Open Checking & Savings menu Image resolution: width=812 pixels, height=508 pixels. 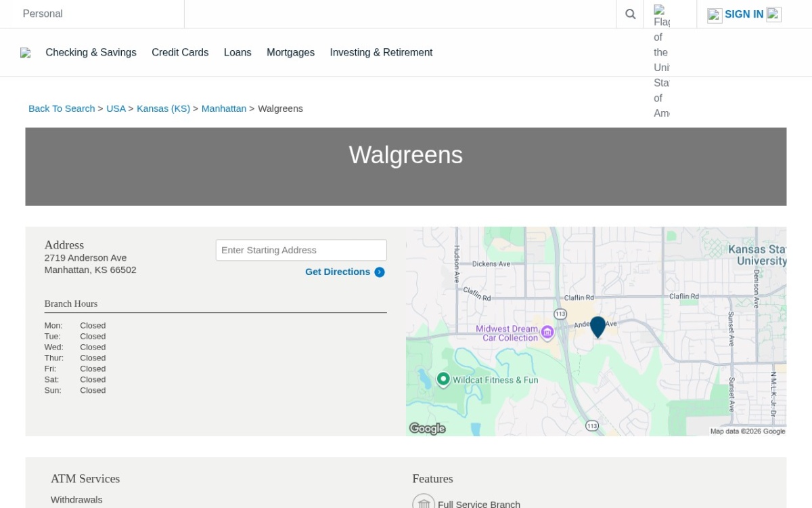[91, 52]
